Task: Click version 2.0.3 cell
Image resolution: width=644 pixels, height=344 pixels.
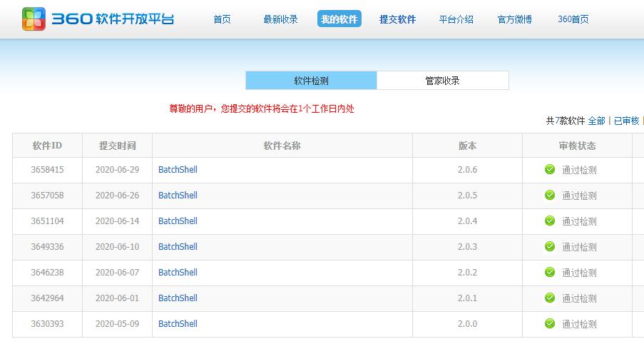Action: [467, 247]
